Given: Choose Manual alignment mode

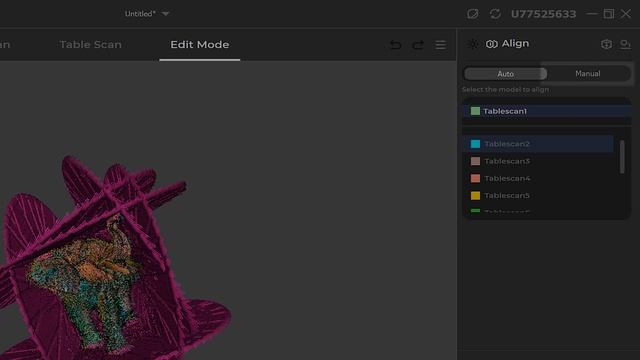Looking at the screenshot, I should pos(588,73).
